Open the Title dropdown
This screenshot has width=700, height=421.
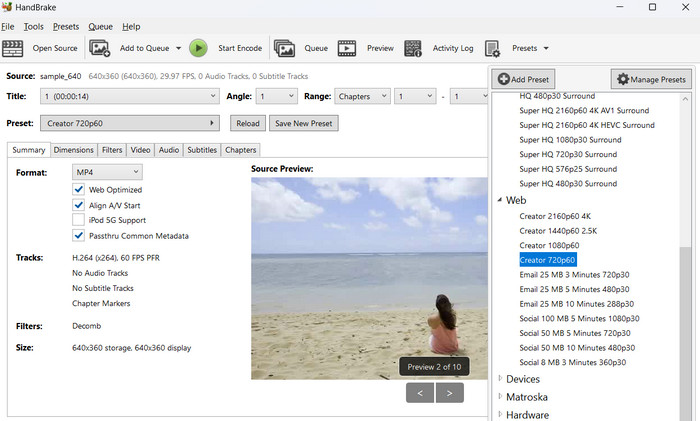(129, 96)
